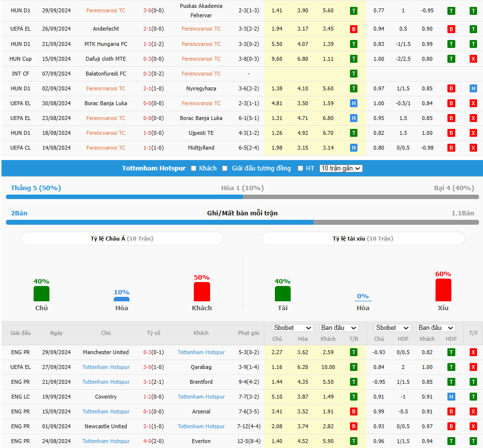Open second Sbobet dropdown above Chủ HDP
Image resolution: width=483 pixels, height=448 pixels.
point(393,328)
